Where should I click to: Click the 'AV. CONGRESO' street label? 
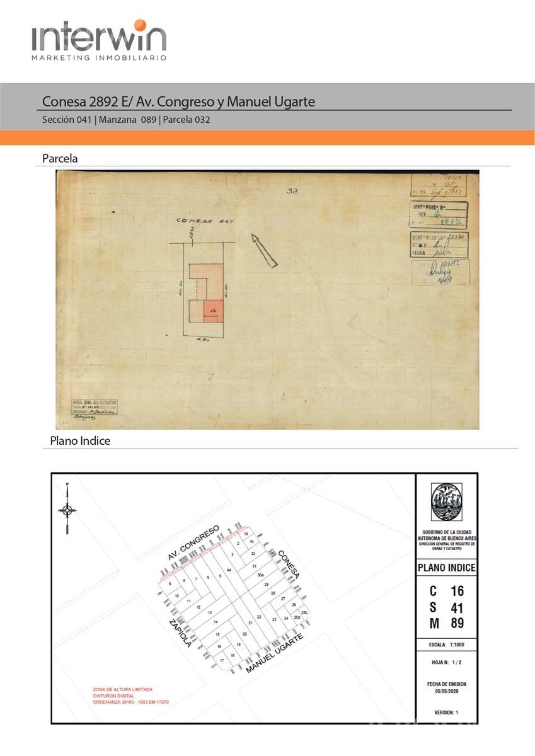point(193,544)
